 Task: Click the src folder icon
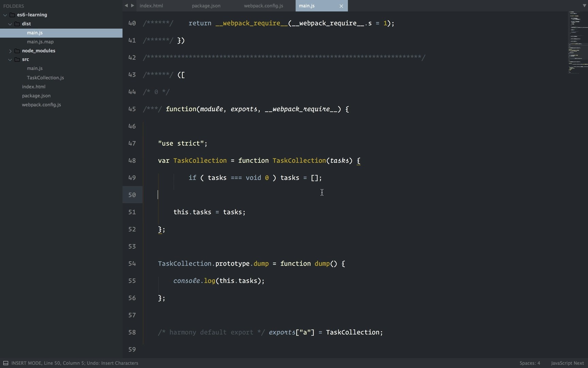tap(17, 59)
